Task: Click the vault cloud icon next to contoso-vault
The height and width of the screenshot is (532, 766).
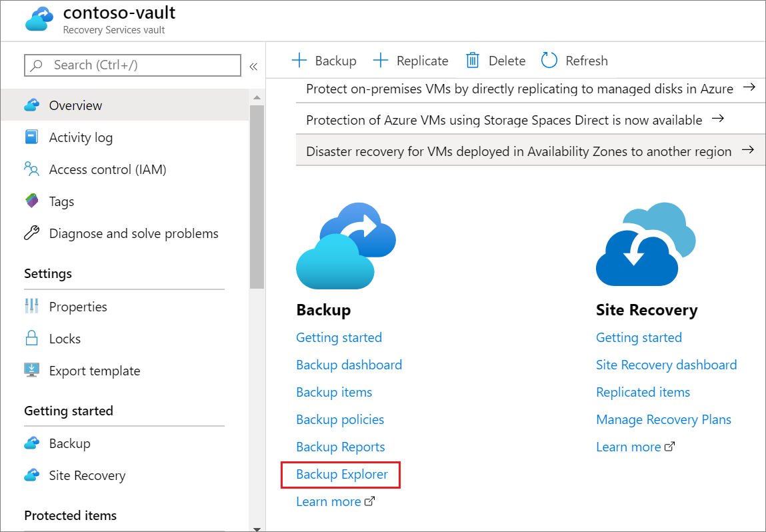Action: click(x=38, y=19)
